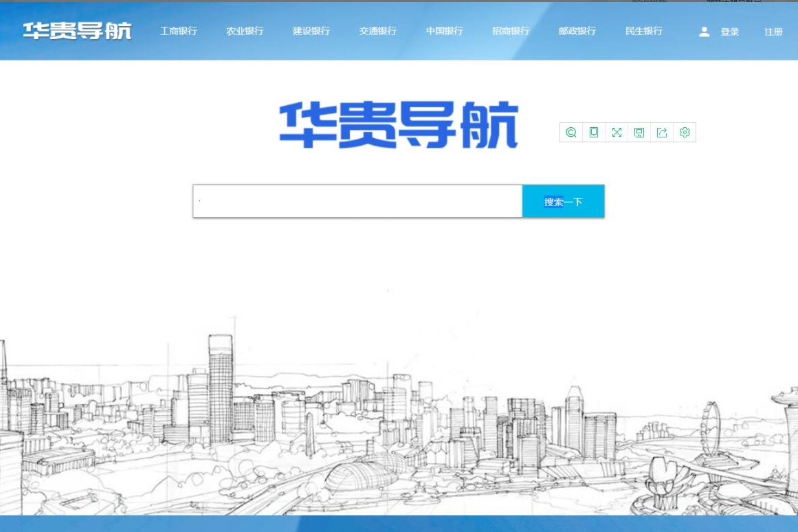798x532 pixels.
Task: Open the 建设银行 category
Action: pyautogui.click(x=311, y=31)
